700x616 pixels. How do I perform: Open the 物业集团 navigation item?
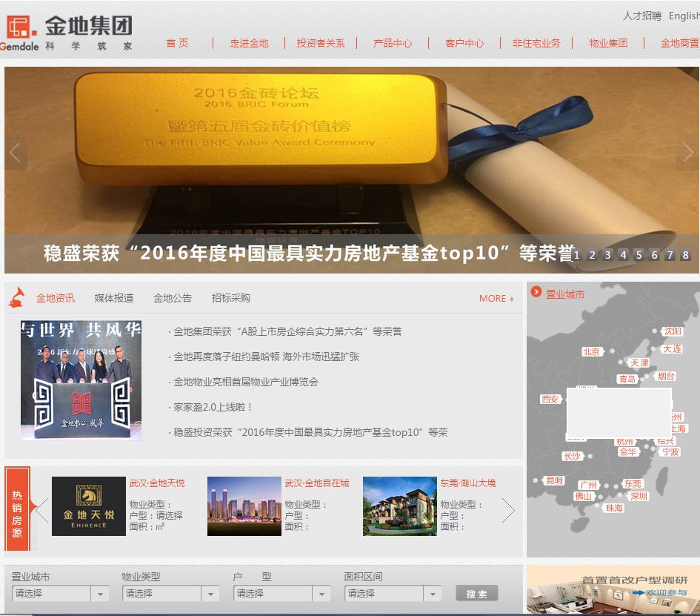click(608, 43)
